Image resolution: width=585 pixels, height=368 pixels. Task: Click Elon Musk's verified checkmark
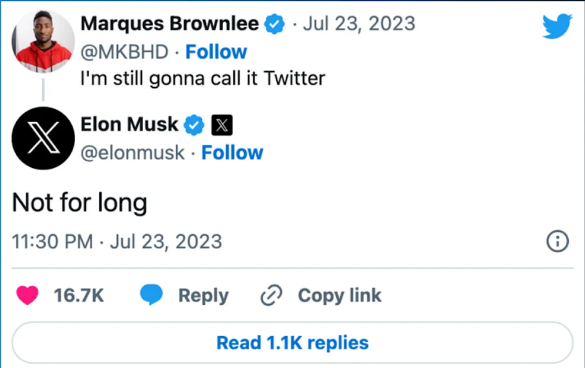click(x=194, y=125)
